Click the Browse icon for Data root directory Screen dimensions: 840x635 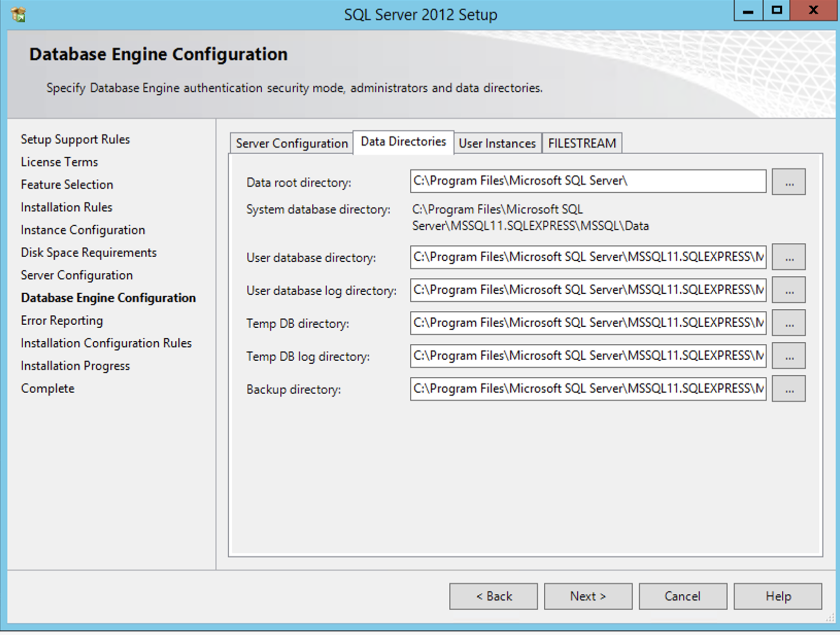coord(788,181)
